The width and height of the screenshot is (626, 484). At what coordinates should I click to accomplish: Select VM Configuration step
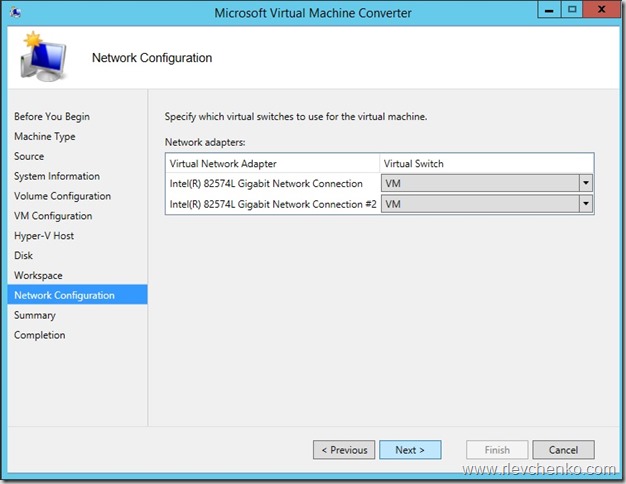(x=53, y=216)
